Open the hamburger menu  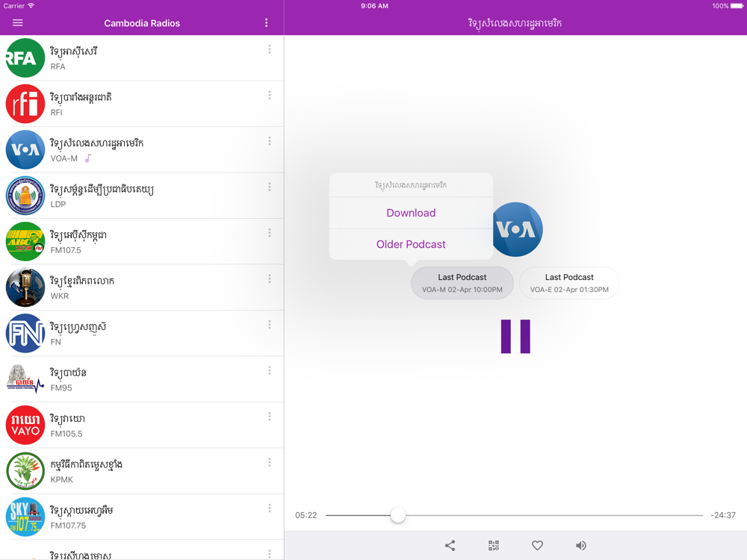point(18,23)
